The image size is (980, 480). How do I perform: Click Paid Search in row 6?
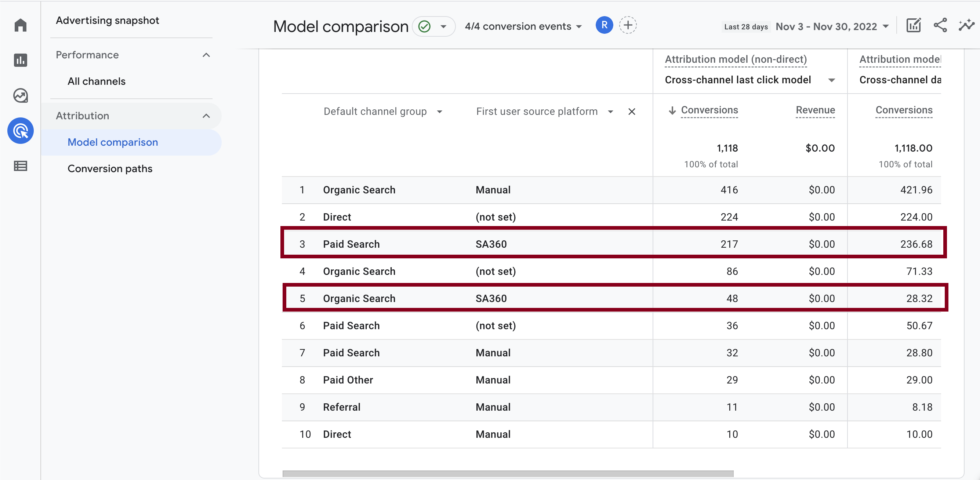click(x=351, y=326)
